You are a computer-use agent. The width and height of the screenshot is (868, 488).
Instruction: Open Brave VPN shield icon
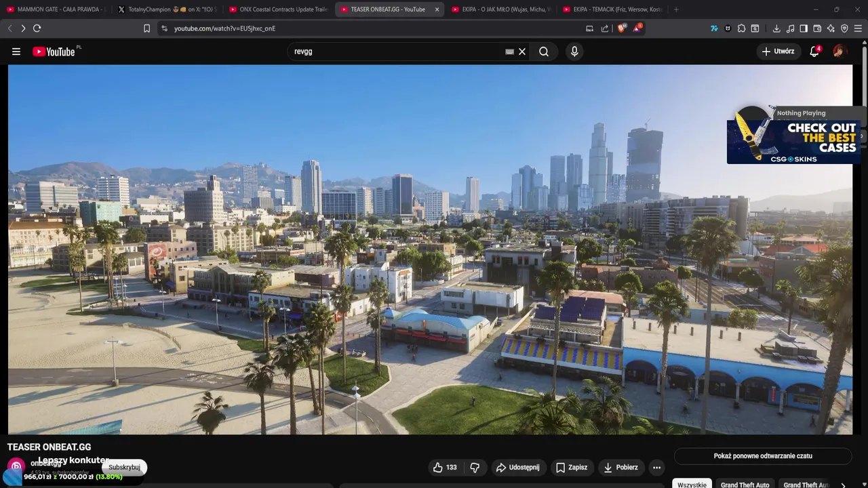pyautogui.click(x=844, y=28)
